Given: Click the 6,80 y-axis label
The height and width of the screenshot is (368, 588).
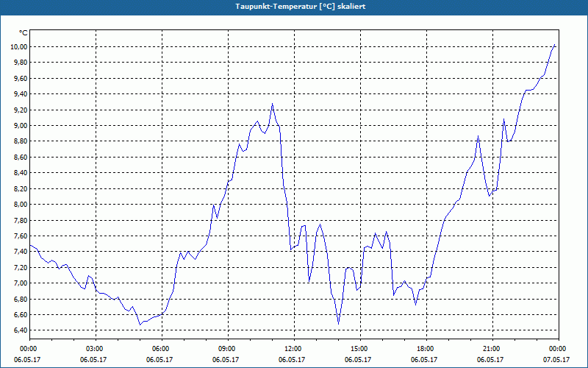Looking at the screenshot, I should [x=21, y=299].
